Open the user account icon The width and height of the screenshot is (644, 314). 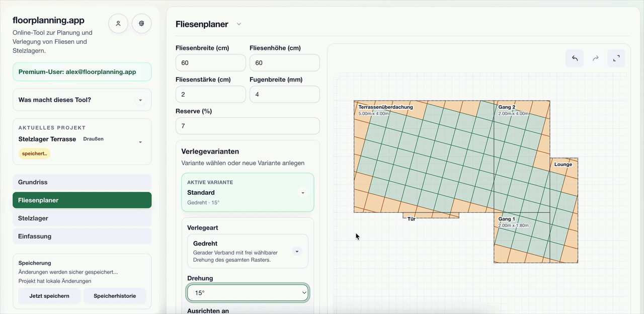tap(118, 24)
